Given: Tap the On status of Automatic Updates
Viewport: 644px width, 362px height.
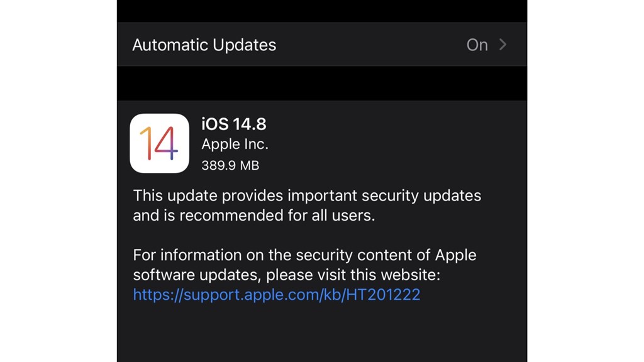Looking at the screenshot, I should (x=477, y=45).
